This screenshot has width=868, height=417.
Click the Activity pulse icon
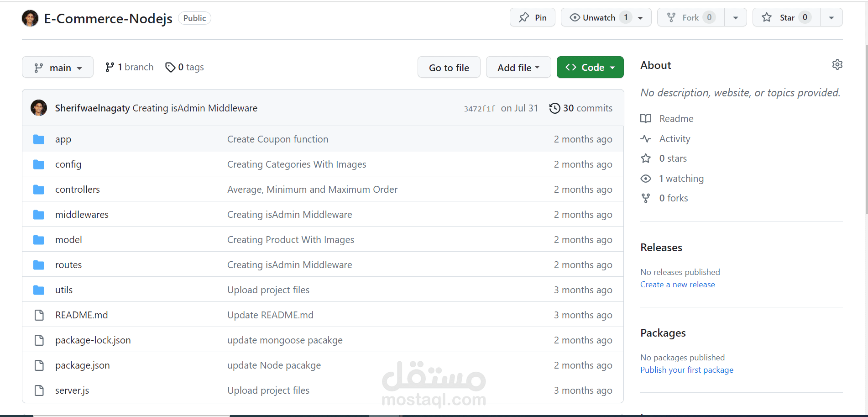click(646, 138)
